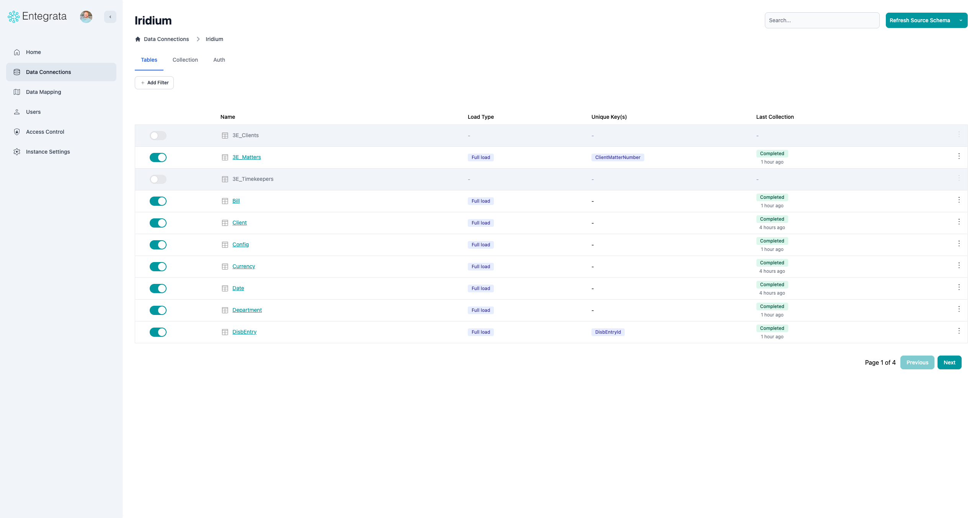Switch to the Collection tab
Image resolution: width=980 pixels, height=518 pixels.
click(185, 60)
